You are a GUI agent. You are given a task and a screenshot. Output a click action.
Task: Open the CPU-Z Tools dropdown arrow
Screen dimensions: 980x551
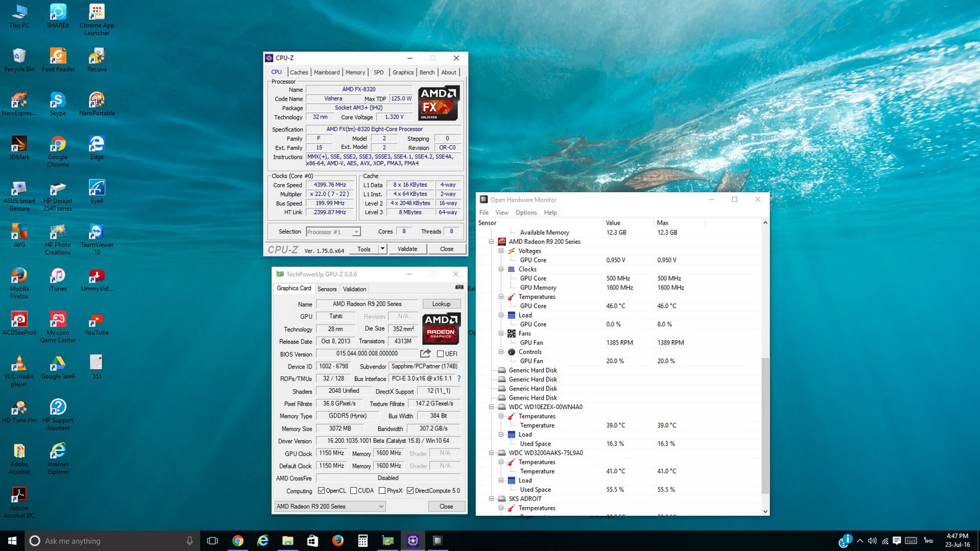(382, 249)
